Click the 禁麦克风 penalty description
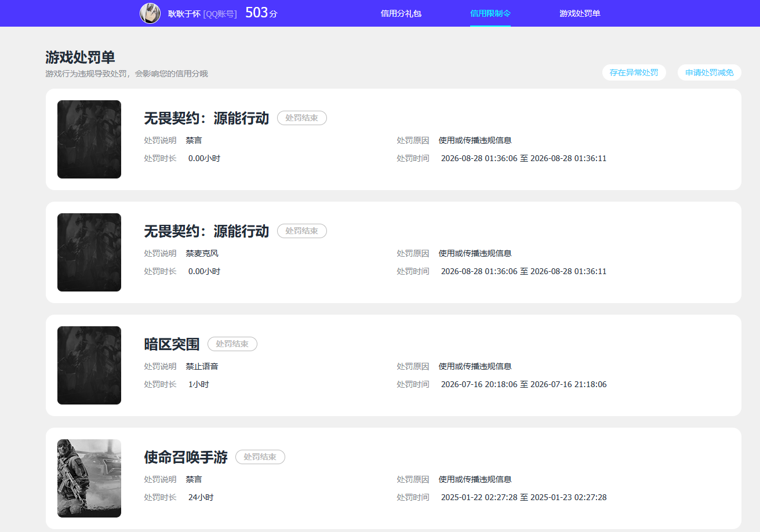The height and width of the screenshot is (532, 760). click(x=202, y=253)
